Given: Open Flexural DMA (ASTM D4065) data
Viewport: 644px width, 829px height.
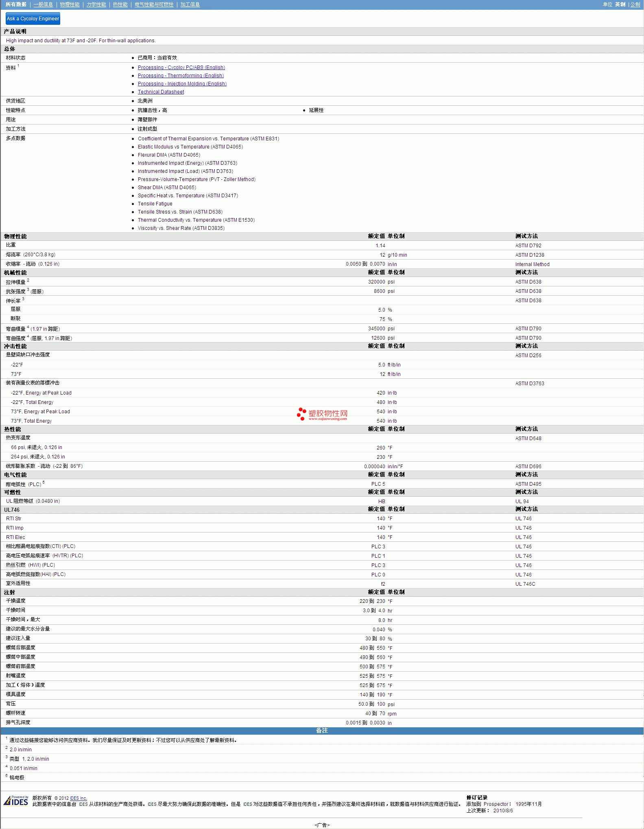Looking at the screenshot, I should [169, 155].
